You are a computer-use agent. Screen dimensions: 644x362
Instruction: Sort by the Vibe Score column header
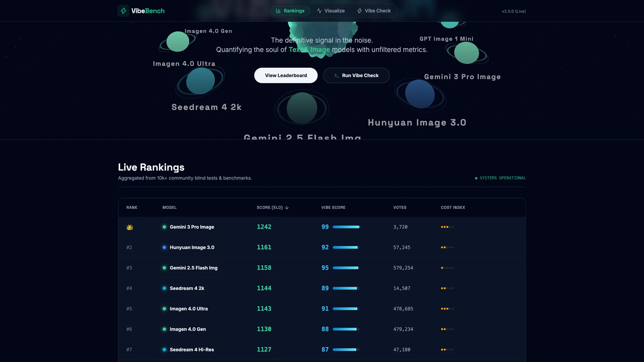point(333,207)
